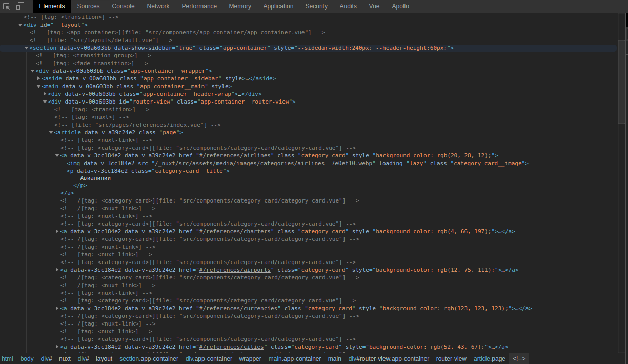Expand the aside app-container__sidebar node
628x364 pixels.
39,78
